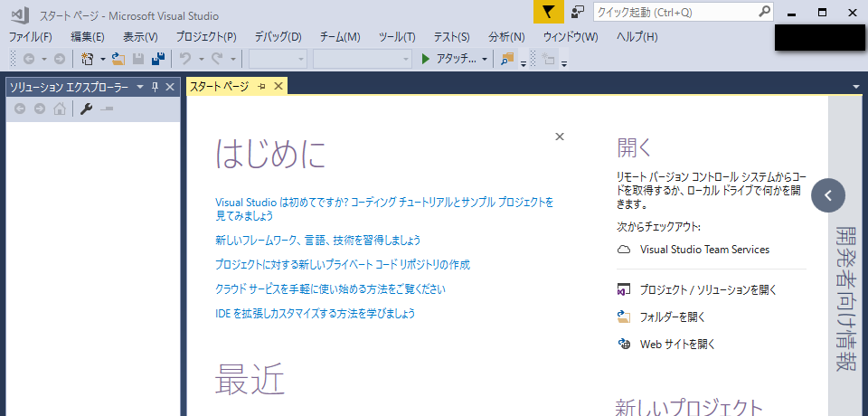This screenshot has width=868, height=416.
Task: Open the undo history dropdown arrow
Action: point(202,59)
